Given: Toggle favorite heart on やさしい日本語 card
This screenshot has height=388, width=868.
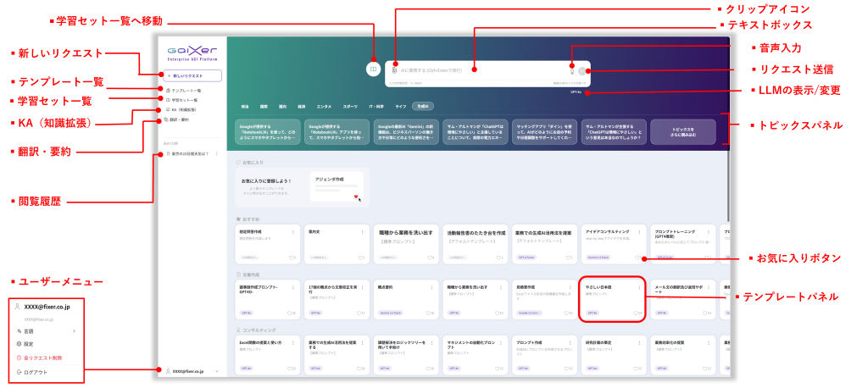Looking at the screenshot, I should 636,313.
